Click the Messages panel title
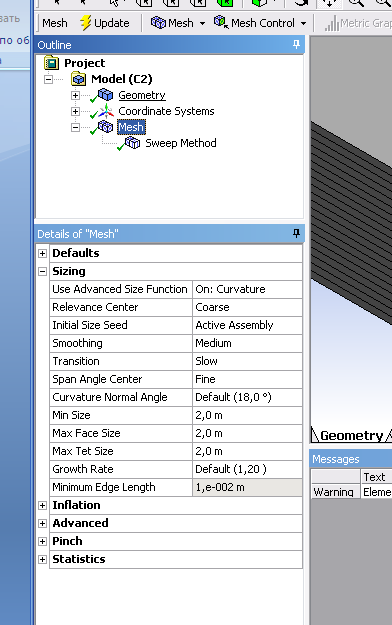 pyautogui.click(x=336, y=459)
